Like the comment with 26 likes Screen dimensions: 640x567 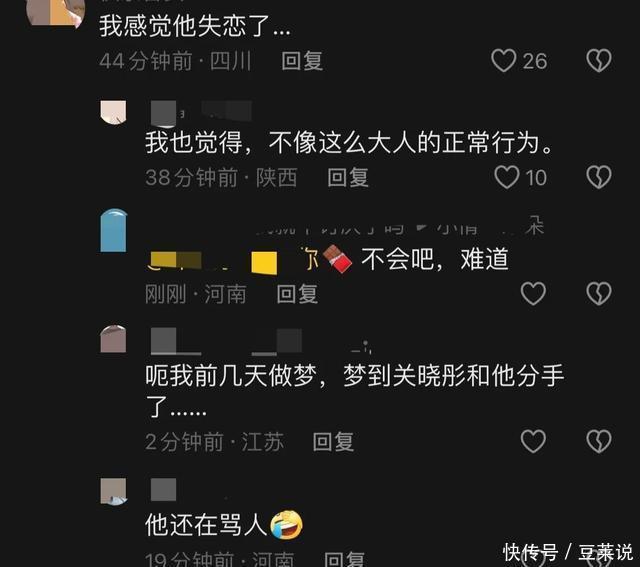[503, 60]
